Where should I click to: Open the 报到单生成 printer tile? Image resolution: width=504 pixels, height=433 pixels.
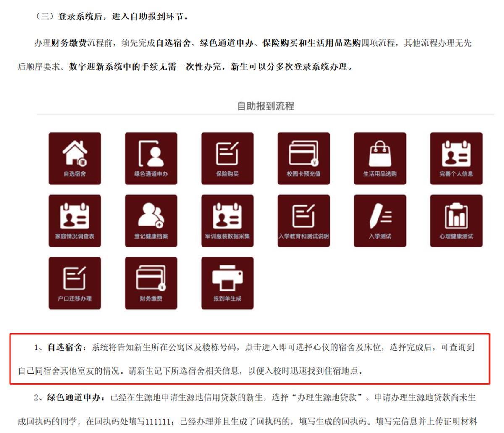227,283
